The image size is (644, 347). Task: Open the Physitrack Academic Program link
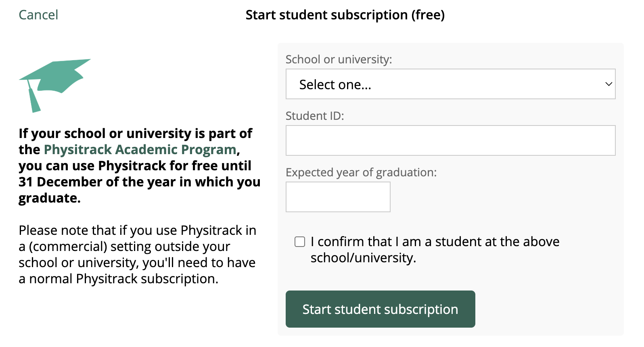click(140, 150)
